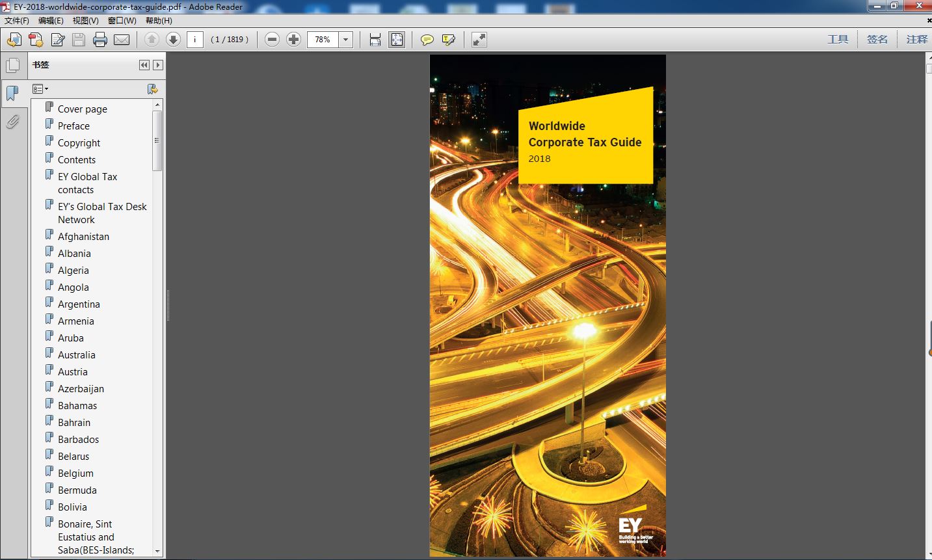Select the Algeria bookmark
This screenshot has width=932, height=560.
coord(73,271)
